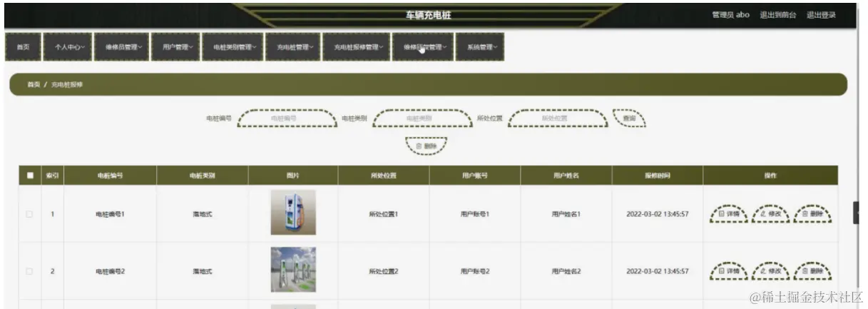This screenshot has height=309, width=868.
Task: Click the 电桩编号 column header
Action: (x=110, y=175)
